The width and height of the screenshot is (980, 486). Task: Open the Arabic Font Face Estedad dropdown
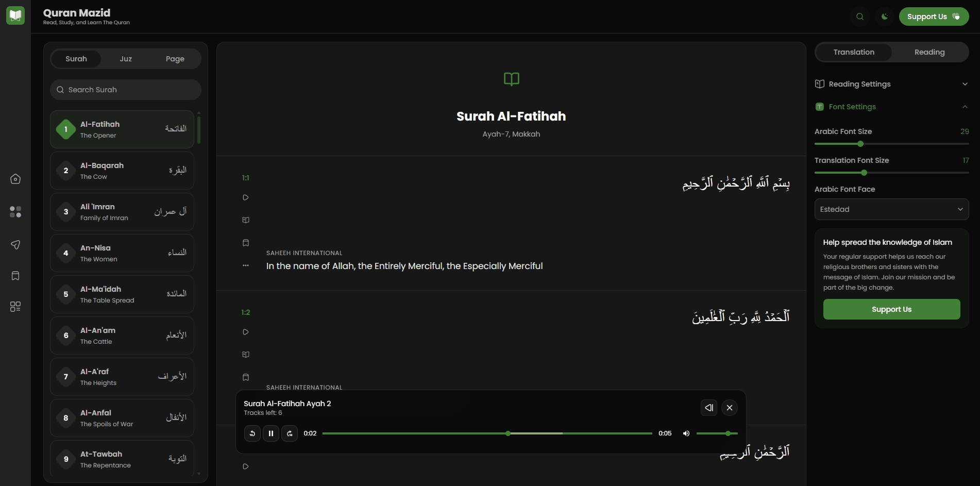891,209
